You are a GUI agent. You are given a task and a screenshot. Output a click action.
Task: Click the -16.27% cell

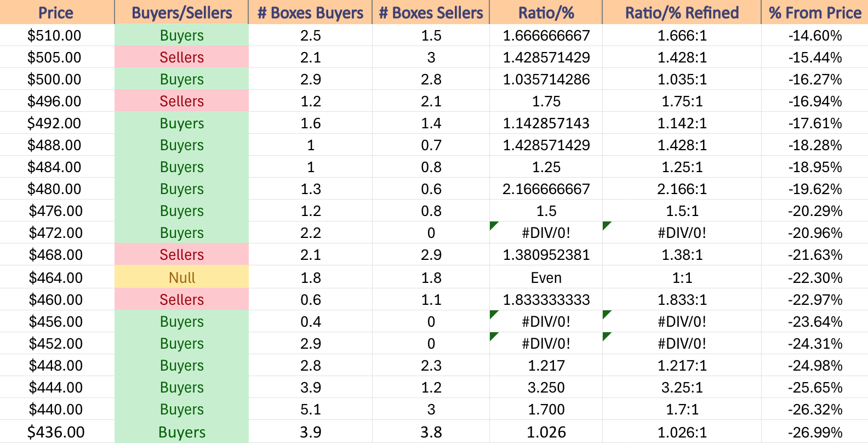click(x=815, y=79)
